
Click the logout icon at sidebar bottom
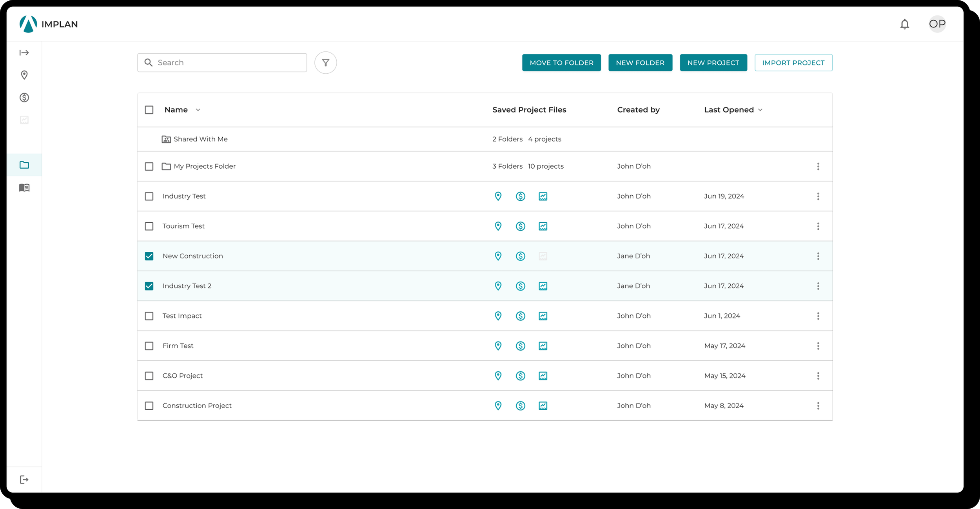pyautogui.click(x=24, y=480)
